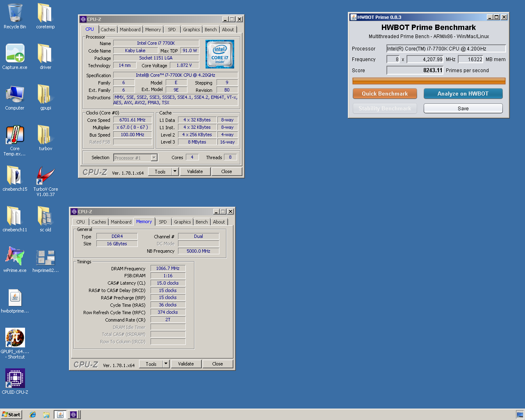Open the cinebench11 folder
Viewport: 525px width, 420px height.
[x=15, y=219]
